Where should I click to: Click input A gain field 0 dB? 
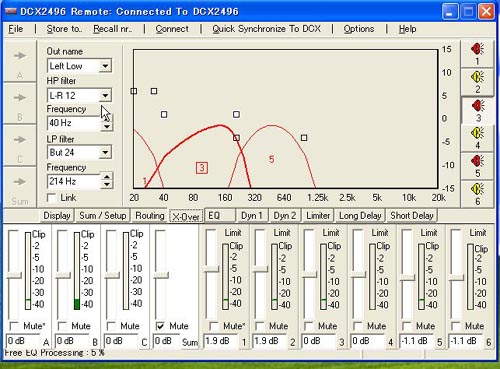point(23,341)
